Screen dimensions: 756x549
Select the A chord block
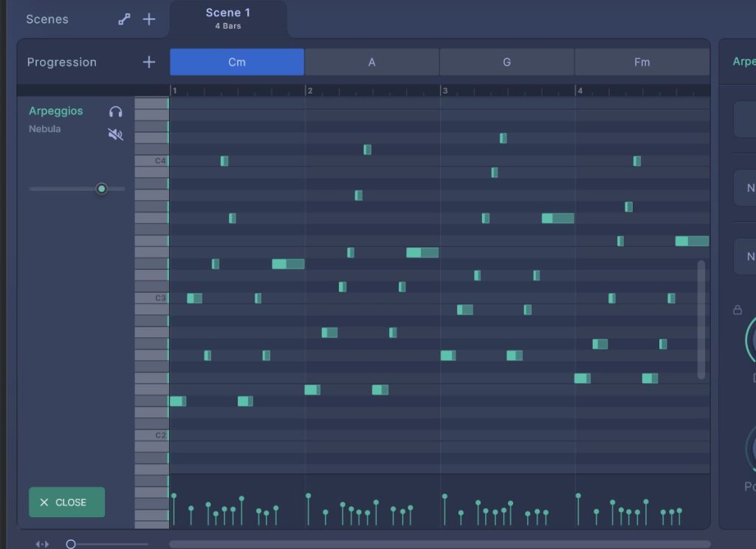point(372,62)
